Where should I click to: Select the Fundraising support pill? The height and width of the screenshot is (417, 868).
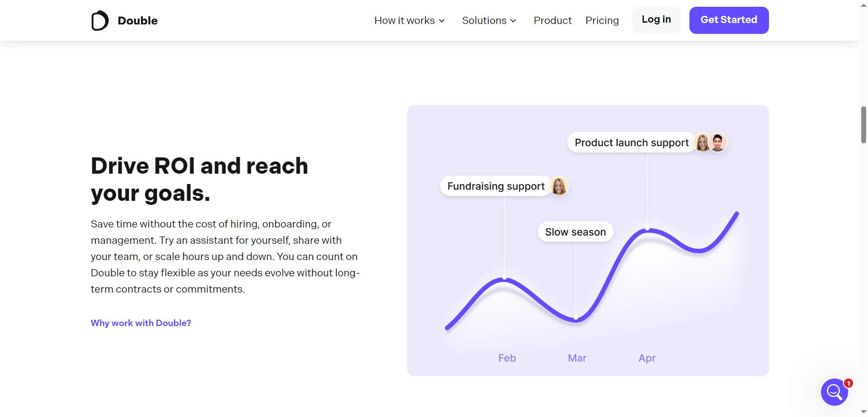pyautogui.click(x=495, y=186)
